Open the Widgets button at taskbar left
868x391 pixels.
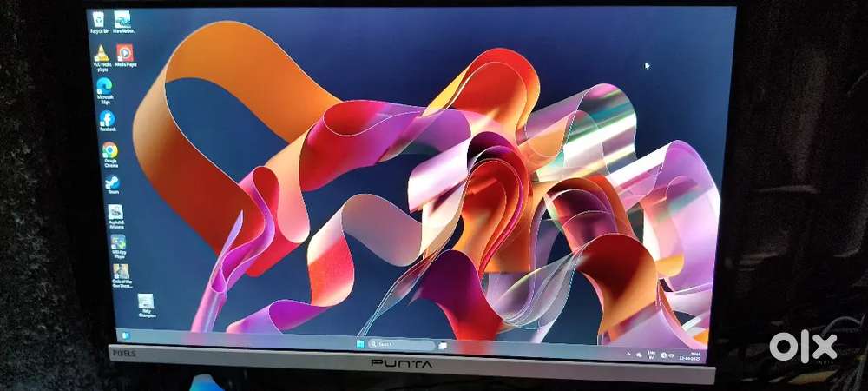pos(127,335)
